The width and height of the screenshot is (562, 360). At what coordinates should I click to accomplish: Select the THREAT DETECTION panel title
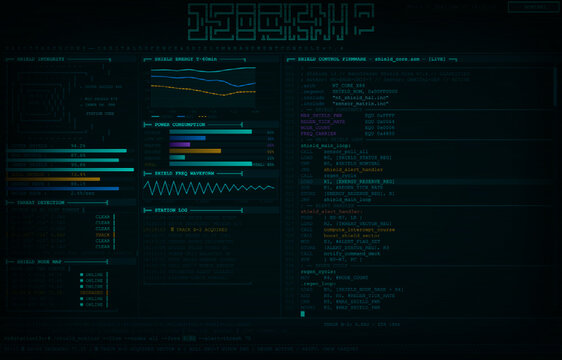41,203
